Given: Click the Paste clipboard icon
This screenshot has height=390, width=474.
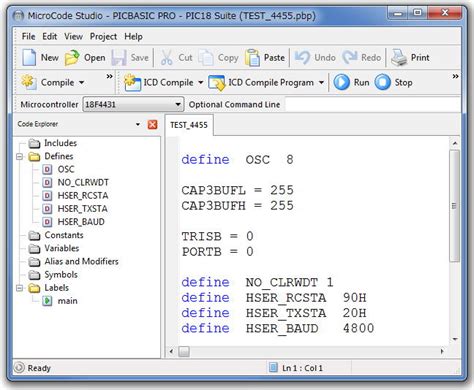Looking at the screenshot, I should click(x=252, y=57).
